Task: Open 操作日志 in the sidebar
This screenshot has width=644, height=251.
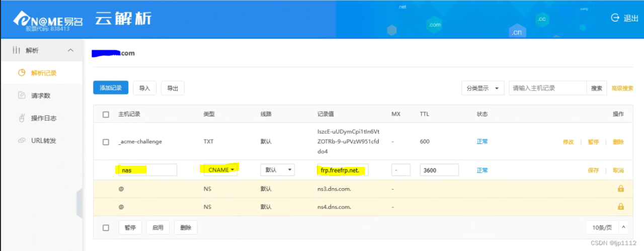Action: click(x=44, y=118)
